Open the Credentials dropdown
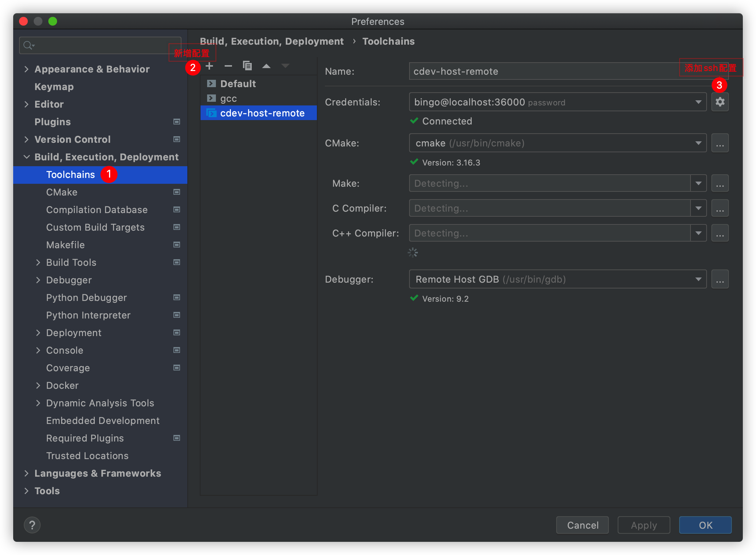This screenshot has height=555, width=756. point(698,102)
